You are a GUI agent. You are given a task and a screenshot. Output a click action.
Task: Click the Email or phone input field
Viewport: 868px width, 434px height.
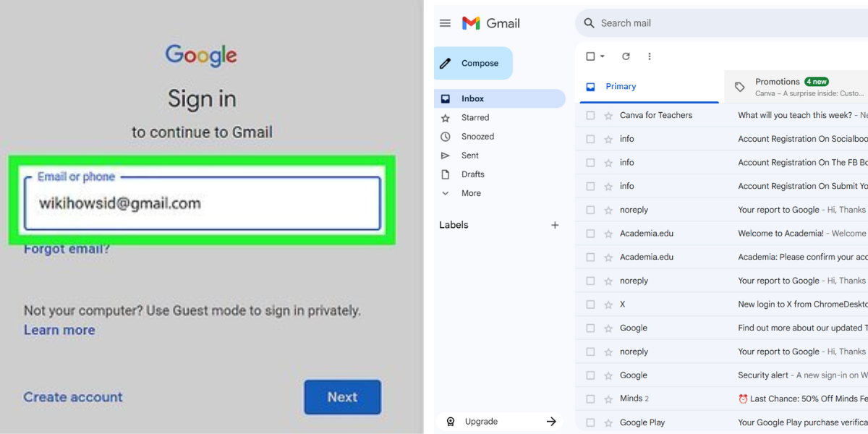pos(202,204)
